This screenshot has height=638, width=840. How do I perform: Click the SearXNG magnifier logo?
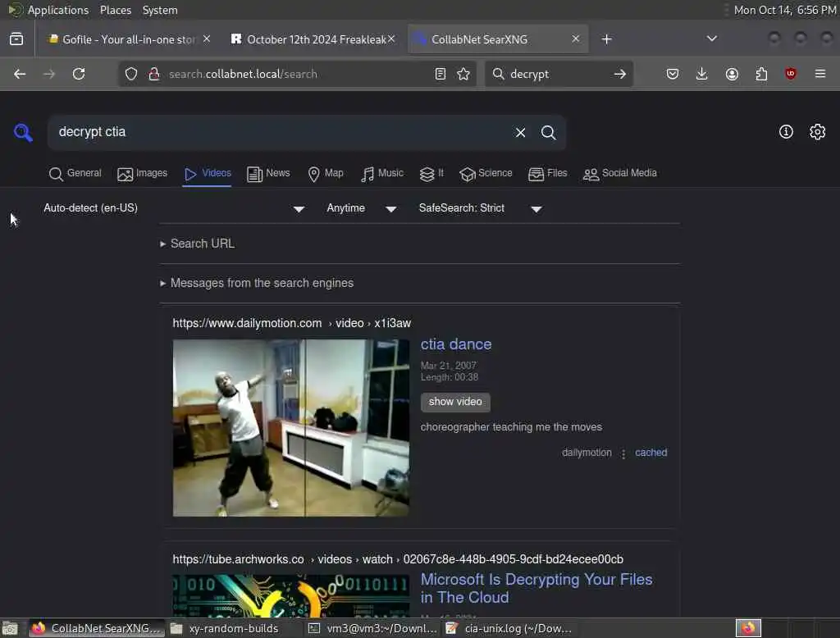coord(23,132)
